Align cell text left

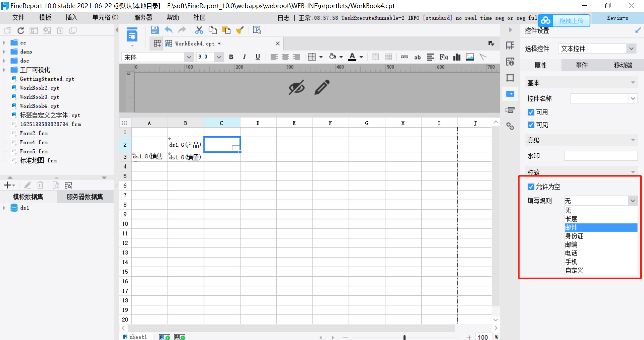(x=274, y=57)
